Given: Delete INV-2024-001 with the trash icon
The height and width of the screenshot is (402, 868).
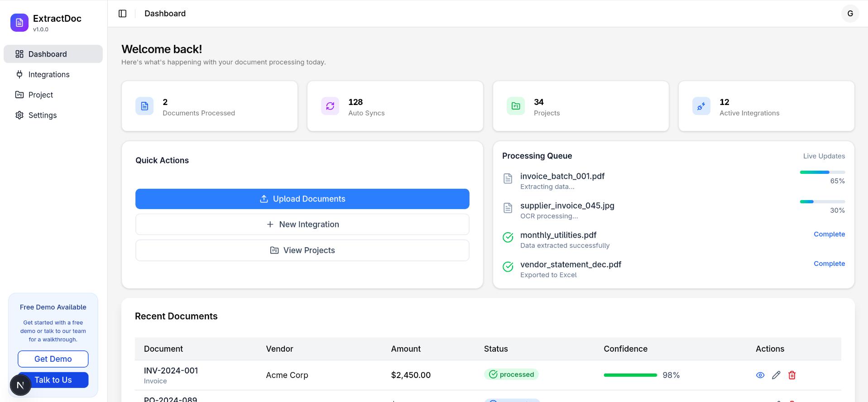Looking at the screenshot, I should click(x=792, y=375).
